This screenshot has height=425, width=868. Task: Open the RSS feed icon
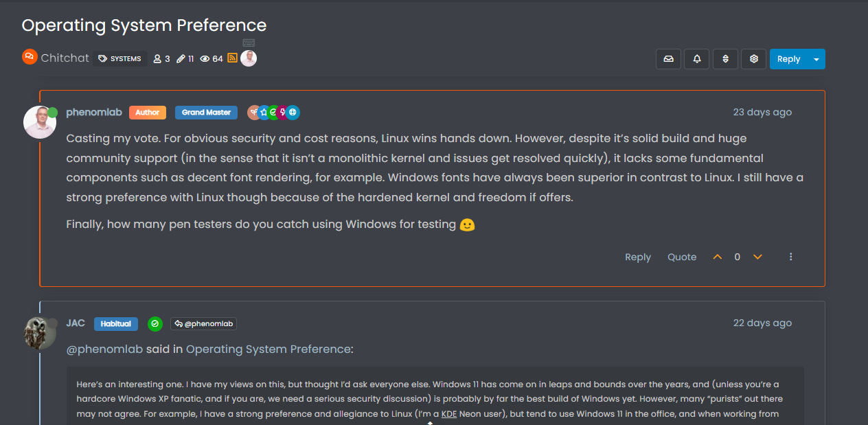pyautogui.click(x=233, y=58)
